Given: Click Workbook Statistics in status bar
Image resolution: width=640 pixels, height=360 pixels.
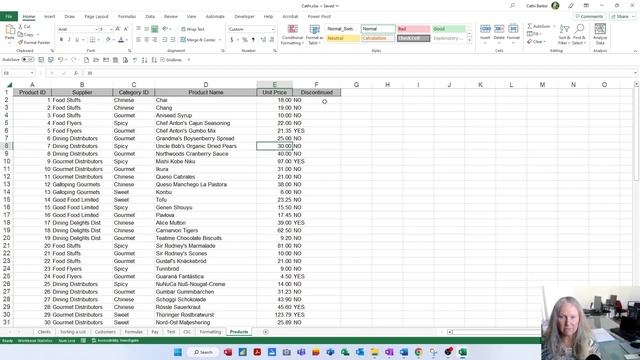Looking at the screenshot, I should coord(35,340).
